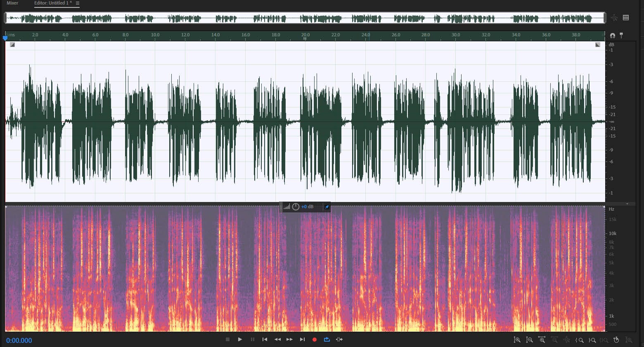This screenshot has height=347, width=644.
Task: Click the 0:00.000 time display field
Action: coord(19,340)
